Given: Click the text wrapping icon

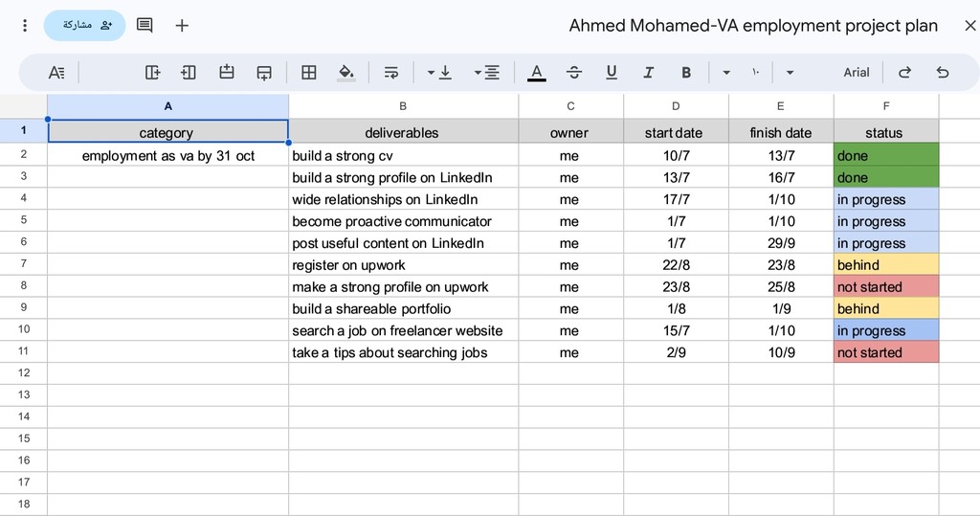Looking at the screenshot, I should click(391, 73).
